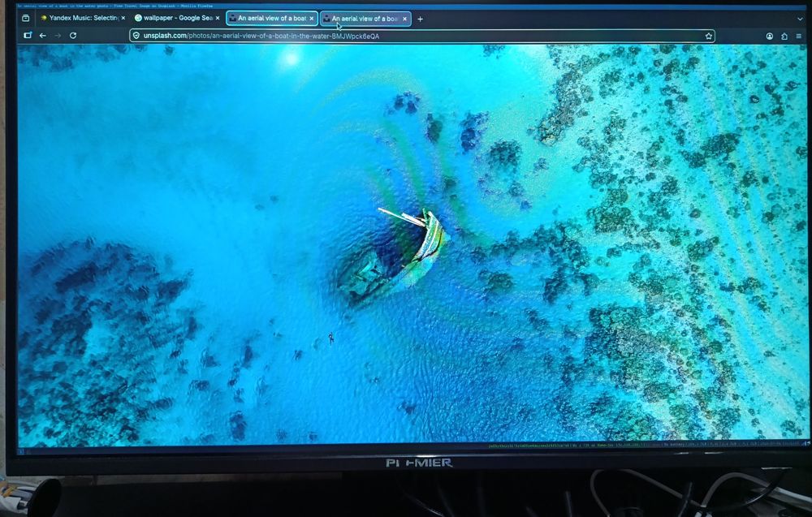The image size is (812, 517).
Task: Toggle the sidebar button in toolbar
Action: click(x=28, y=35)
